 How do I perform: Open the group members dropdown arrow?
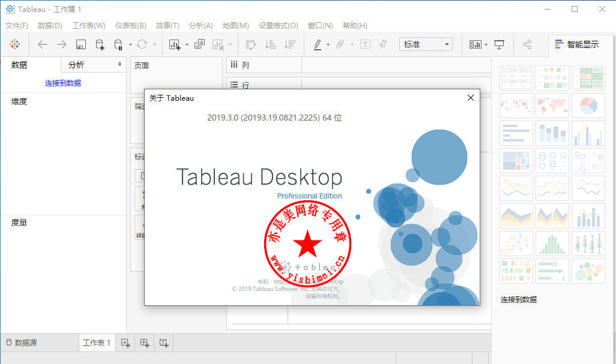point(352,45)
